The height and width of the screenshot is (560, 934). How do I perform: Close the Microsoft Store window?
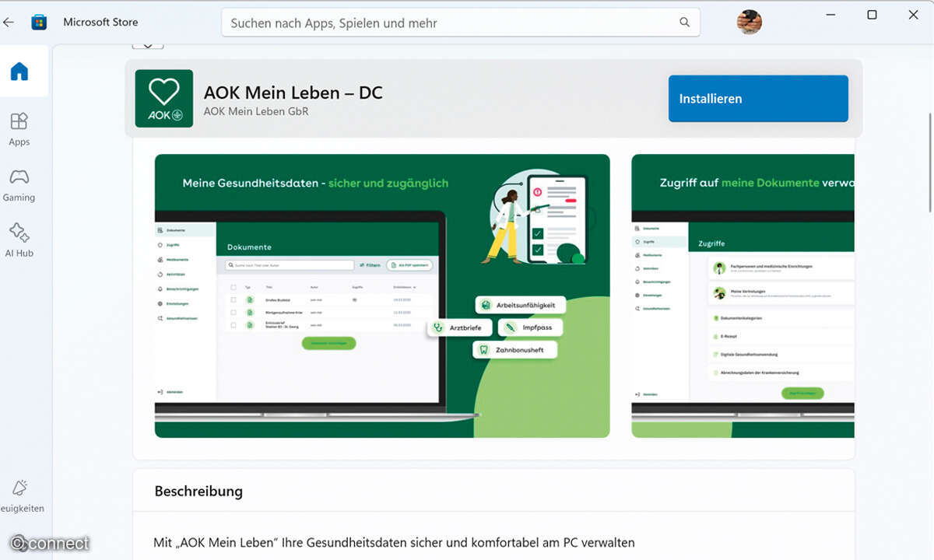coord(914,15)
